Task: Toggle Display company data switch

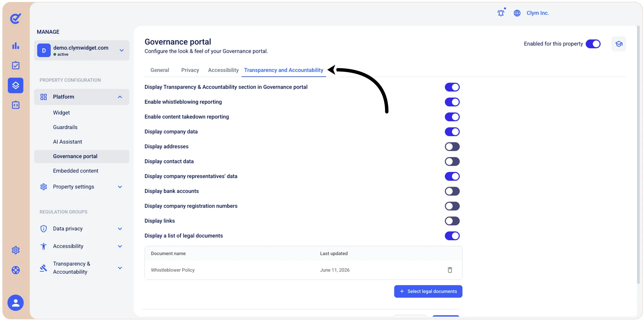Action: [452, 132]
